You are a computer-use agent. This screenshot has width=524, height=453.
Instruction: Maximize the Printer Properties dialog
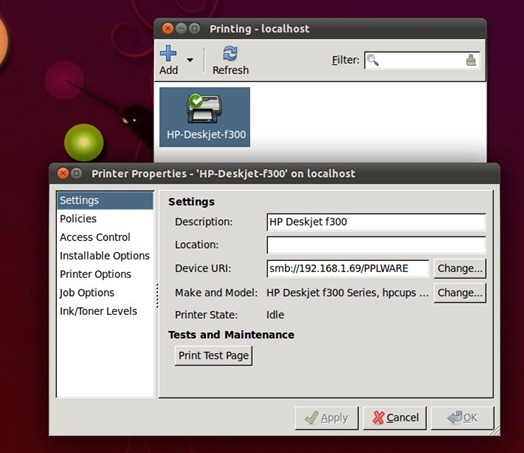(77, 173)
